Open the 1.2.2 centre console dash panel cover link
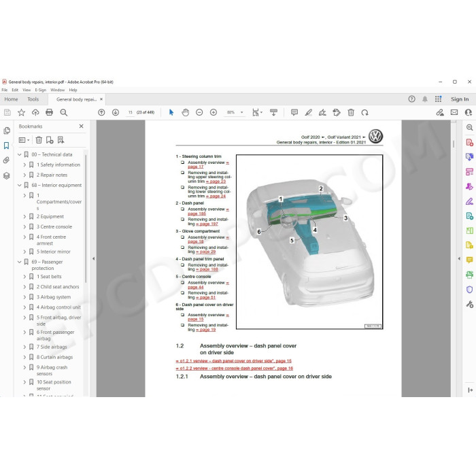Image resolution: width=476 pixels, height=476 pixels. [x=235, y=369]
